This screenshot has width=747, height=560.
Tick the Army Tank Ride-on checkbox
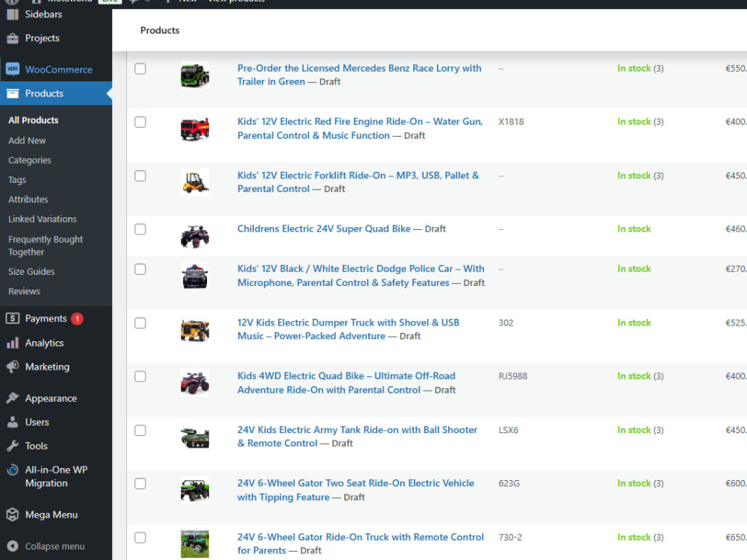[x=140, y=430]
